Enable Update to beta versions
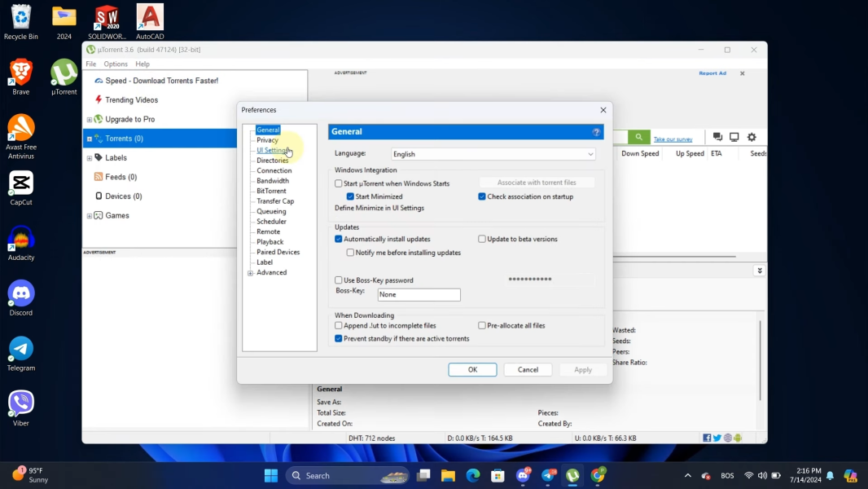 point(481,240)
